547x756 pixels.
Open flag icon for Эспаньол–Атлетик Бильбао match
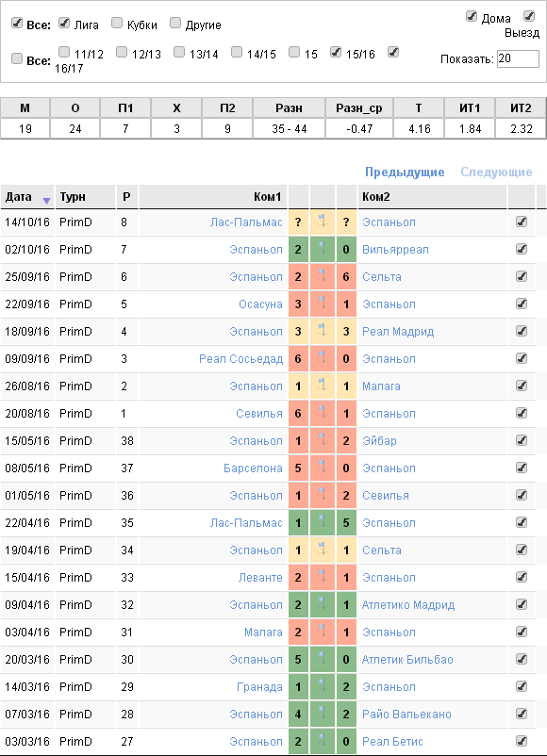(x=323, y=659)
